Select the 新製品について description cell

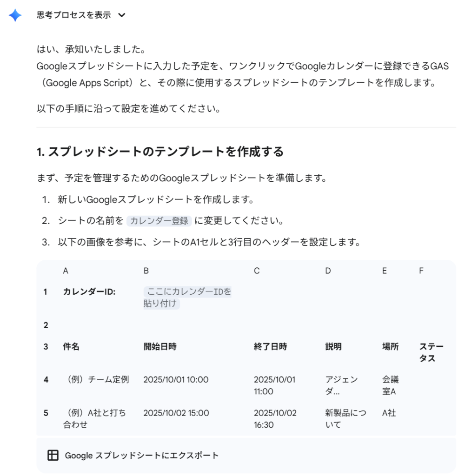point(345,419)
